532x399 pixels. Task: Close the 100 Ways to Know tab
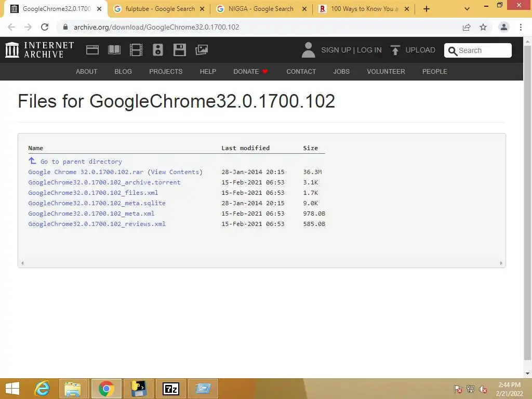pyautogui.click(x=407, y=9)
